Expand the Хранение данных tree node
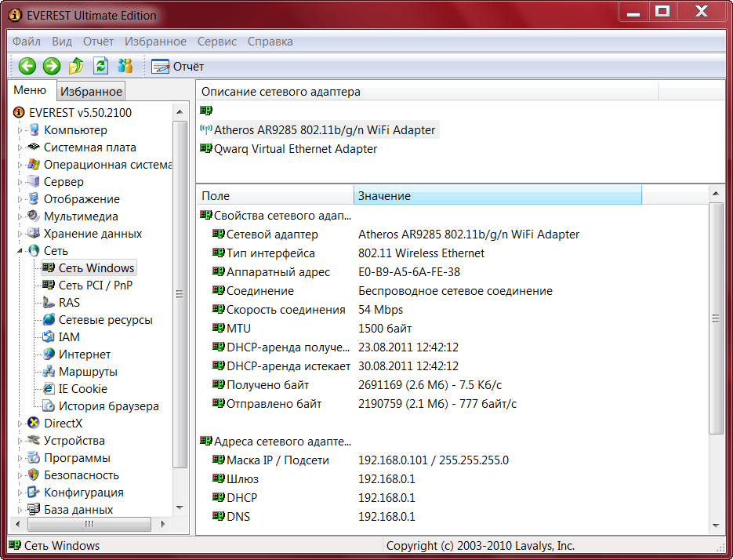 pos(20,234)
